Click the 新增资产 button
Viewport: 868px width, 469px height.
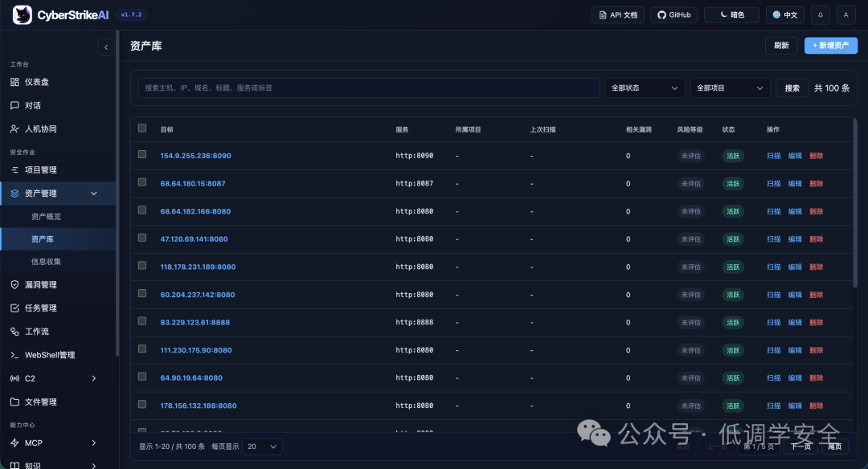[831, 45]
